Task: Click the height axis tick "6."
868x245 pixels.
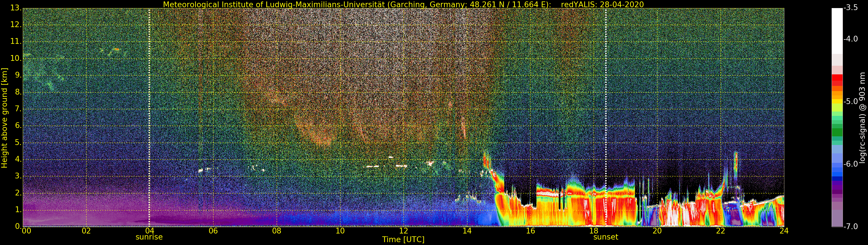Action: point(18,126)
